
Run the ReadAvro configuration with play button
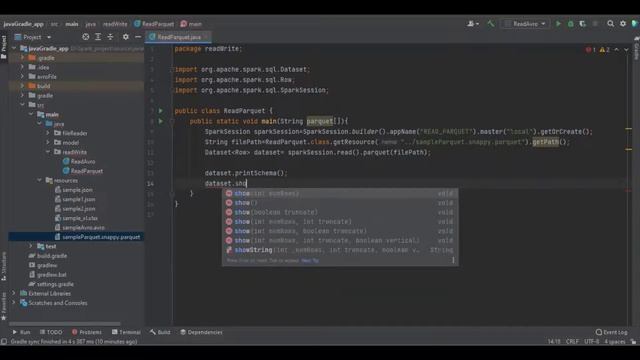click(x=558, y=24)
